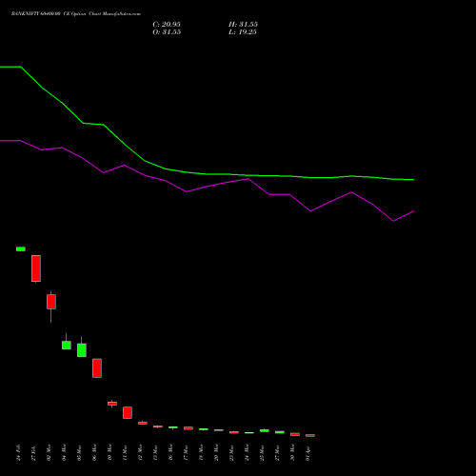Click the 02 Mar date label
Screen dimensions: 476x476
49,452
